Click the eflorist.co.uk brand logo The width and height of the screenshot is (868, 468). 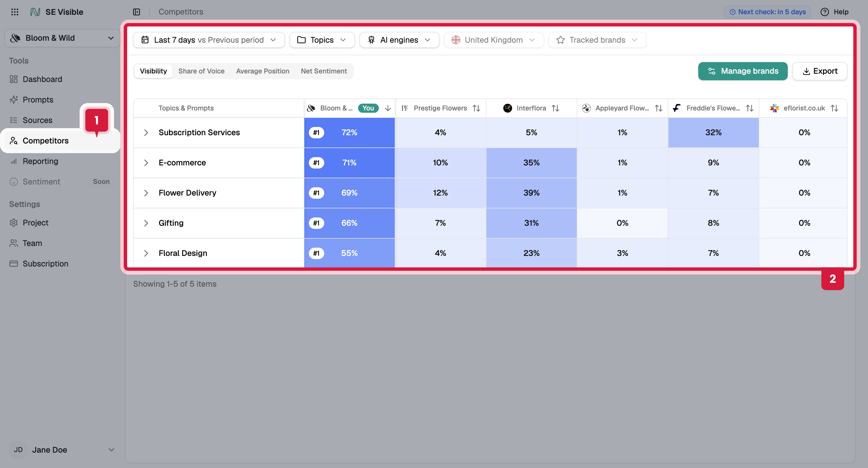774,108
